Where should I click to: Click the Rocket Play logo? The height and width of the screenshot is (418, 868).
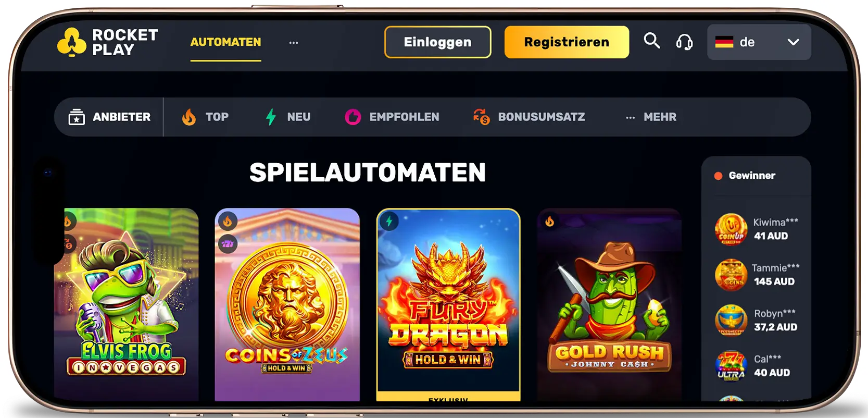click(x=108, y=42)
